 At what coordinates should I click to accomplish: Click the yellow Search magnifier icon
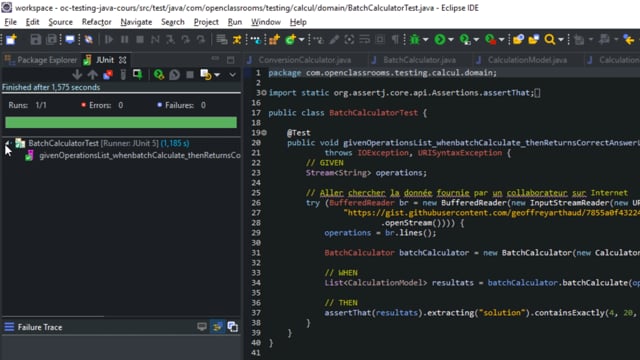(550, 40)
